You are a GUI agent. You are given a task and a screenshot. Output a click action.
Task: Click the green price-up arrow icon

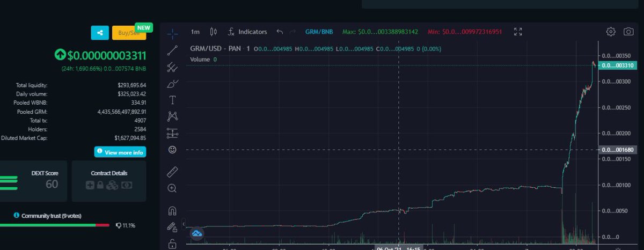[60, 55]
